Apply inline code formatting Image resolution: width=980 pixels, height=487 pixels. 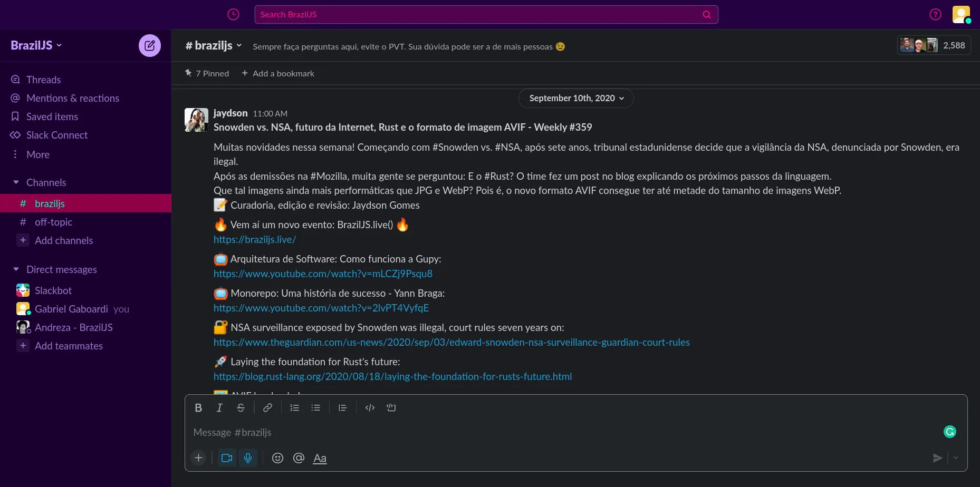(370, 407)
